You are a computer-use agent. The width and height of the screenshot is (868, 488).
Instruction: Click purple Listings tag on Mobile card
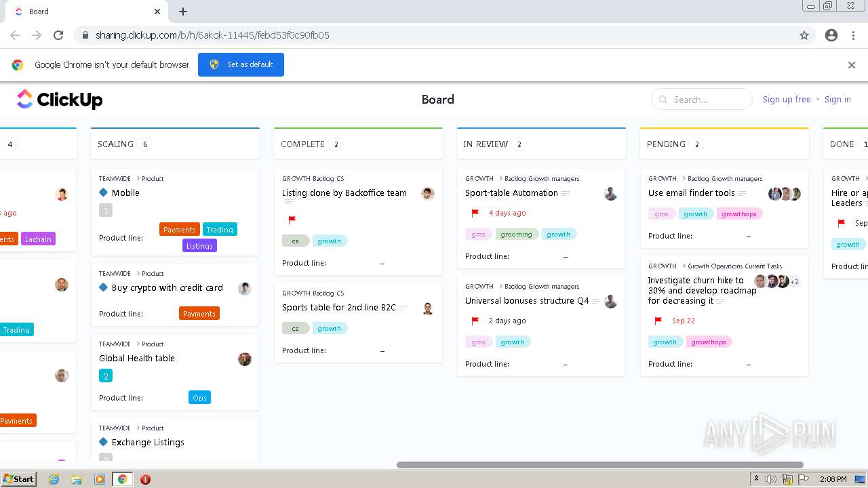tap(199, 245)
